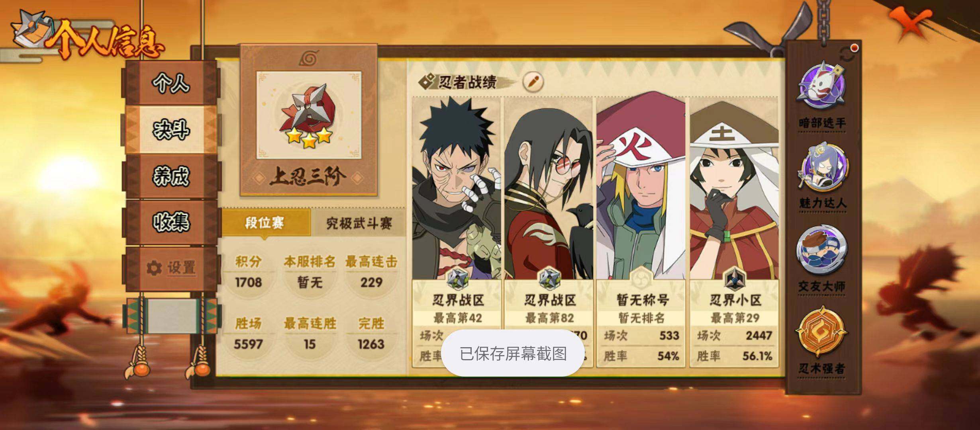Screen dimensions: 980x430
Task: Tap the refresh arrows icon with red dot
Action: pyautogui.click(x=848, y=54)
